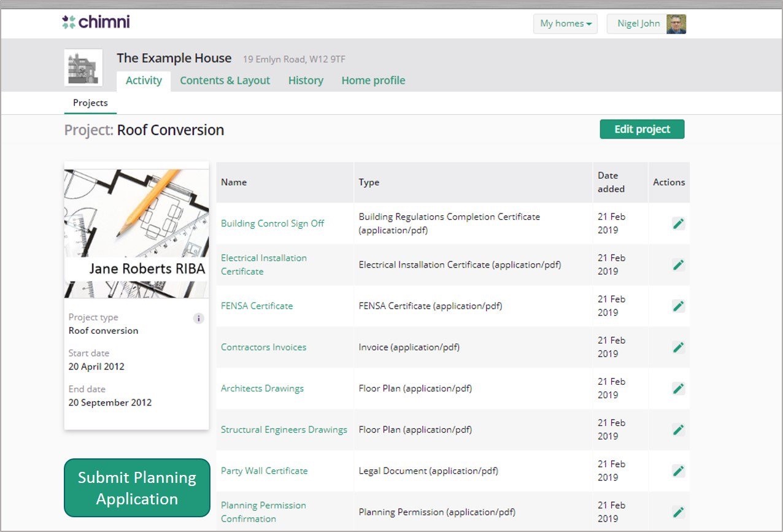Click the Actions column header
The height and width of the screenshot is (532, 783).
669,182
